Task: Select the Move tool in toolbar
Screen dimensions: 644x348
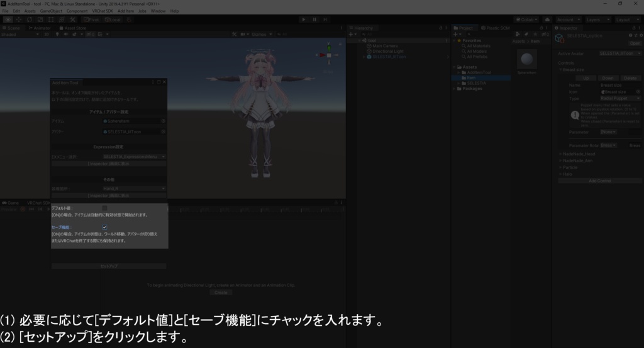Action: (x=18, y=20)
